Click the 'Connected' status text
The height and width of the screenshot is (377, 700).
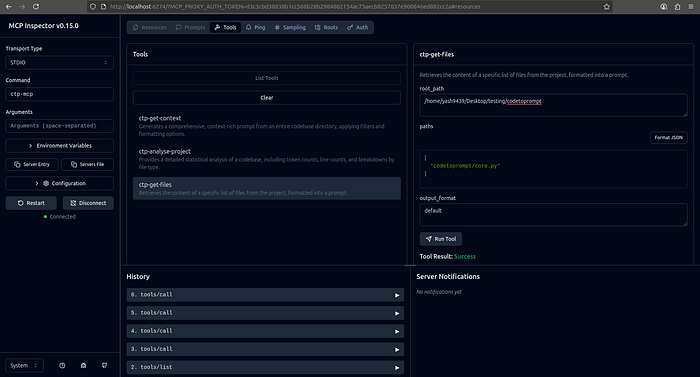[62, 217]
